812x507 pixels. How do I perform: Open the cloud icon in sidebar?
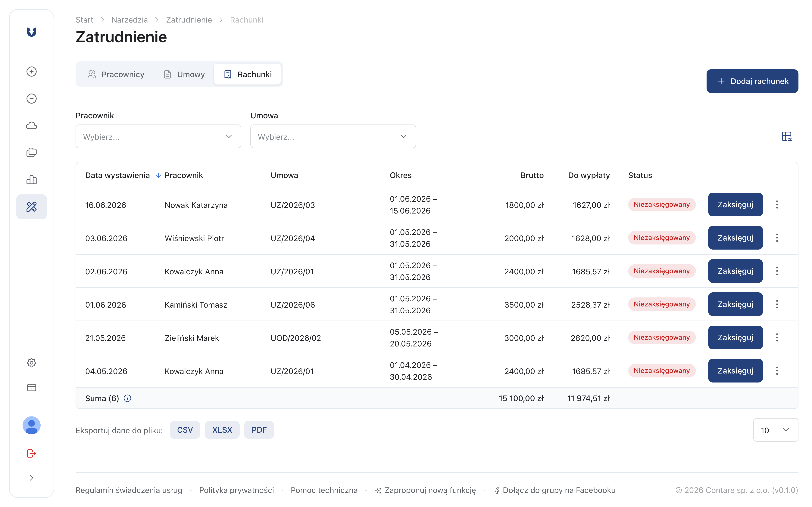coord(32,126)
